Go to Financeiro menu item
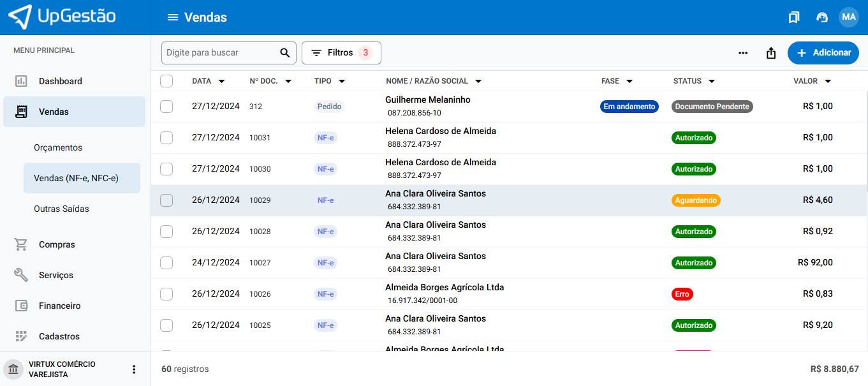The width and height of the screenshot is (868, 386). [x=59, y=306]
